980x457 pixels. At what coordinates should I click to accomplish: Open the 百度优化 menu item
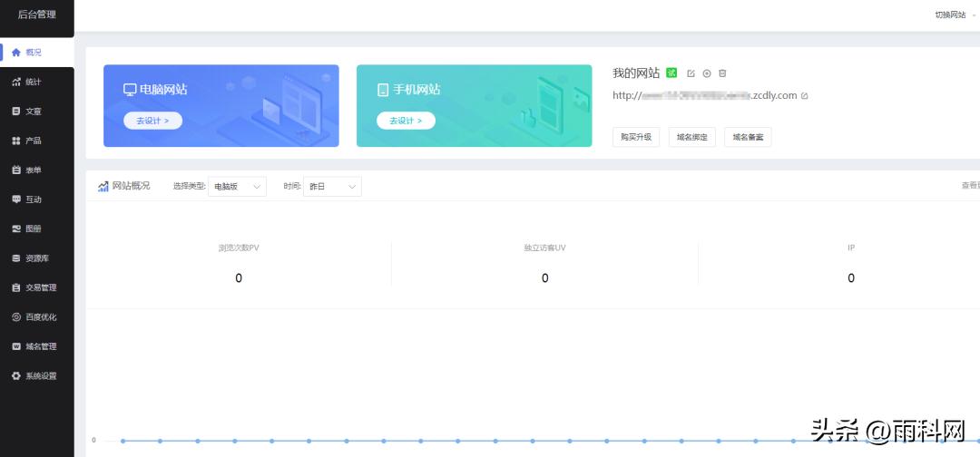[37, 316]
